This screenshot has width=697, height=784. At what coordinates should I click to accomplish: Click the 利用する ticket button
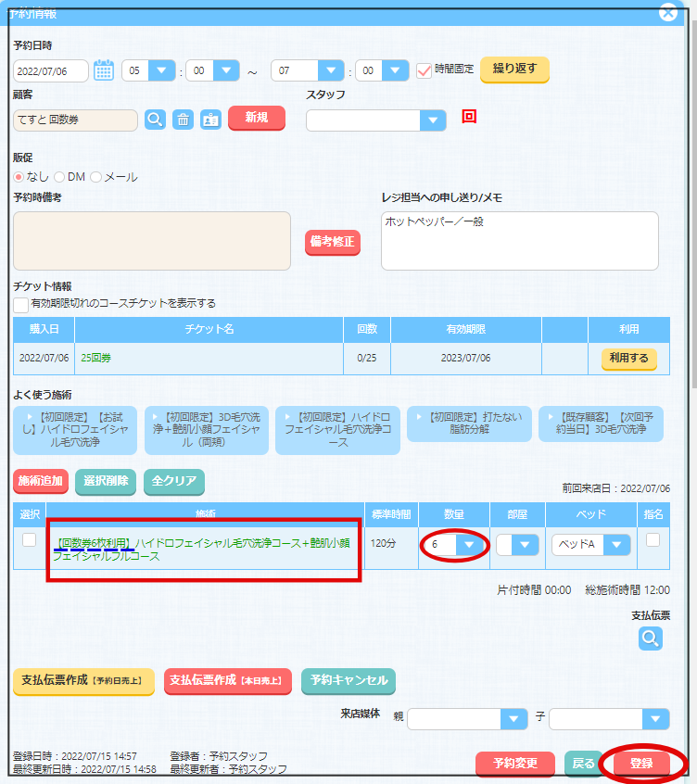coord(628,359)
